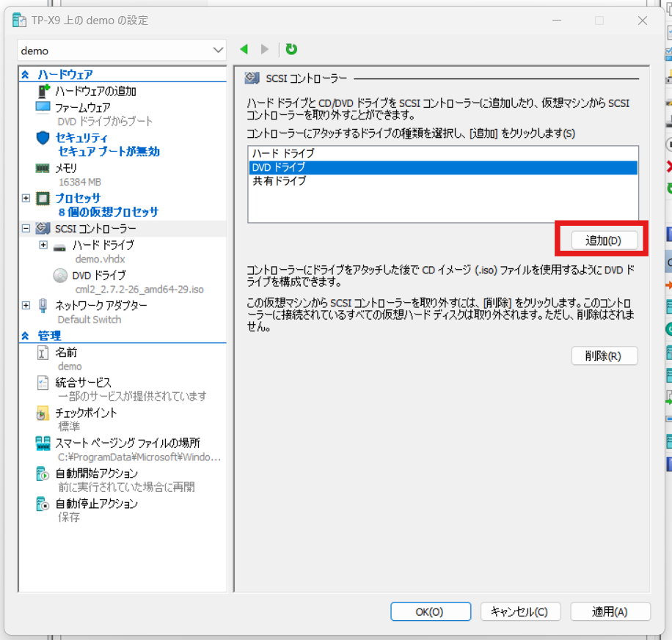Choose ハード ドライブ in the drive type list
The image size is (672, 640).
[443, 153]
